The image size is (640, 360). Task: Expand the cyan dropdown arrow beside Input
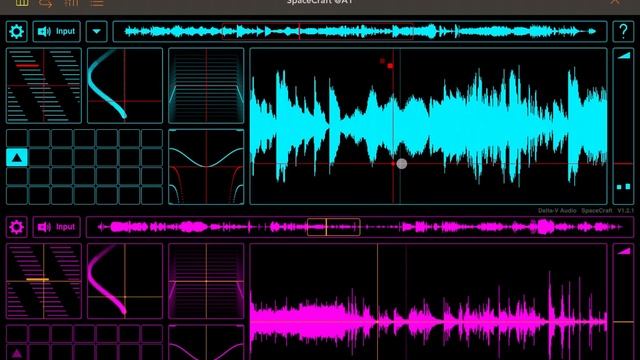coord(96,31)
